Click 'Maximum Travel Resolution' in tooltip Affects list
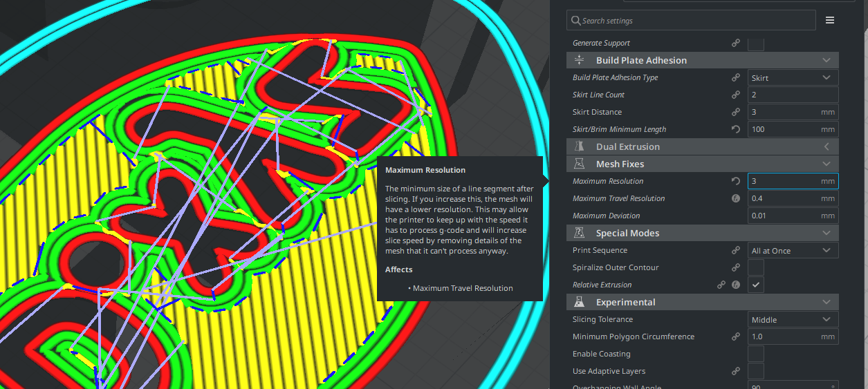Screen dimensions: 868x389 (463, 288)
